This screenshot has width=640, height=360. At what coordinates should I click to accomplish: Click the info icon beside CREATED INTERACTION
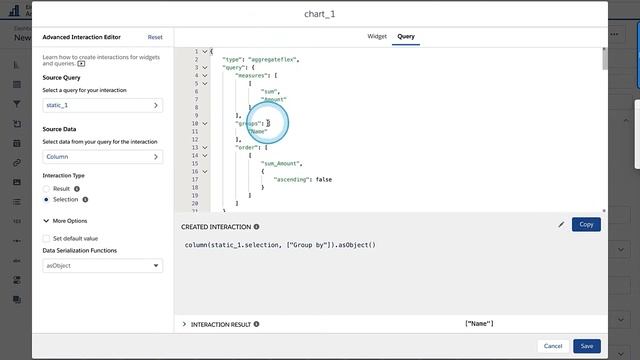pos(256,227)
